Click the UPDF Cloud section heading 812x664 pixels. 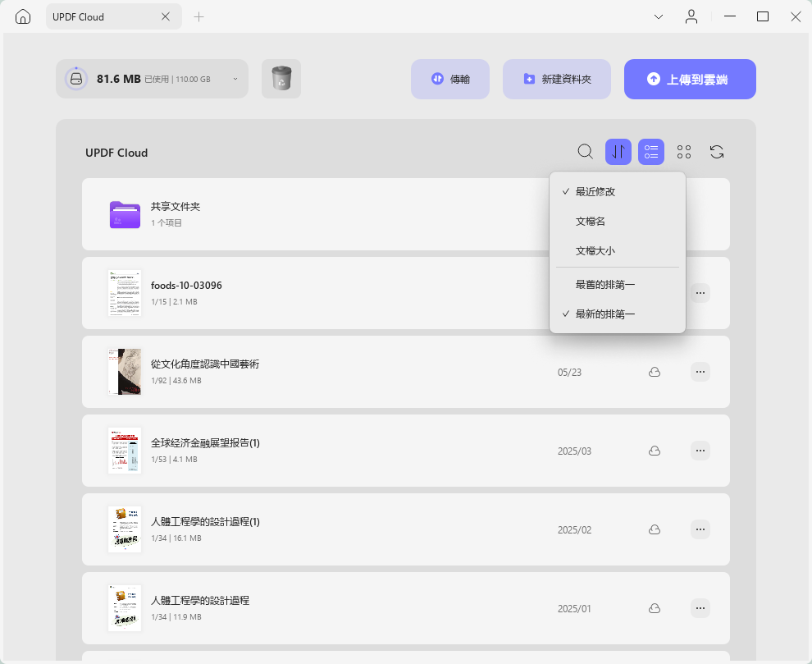(116, 153)
